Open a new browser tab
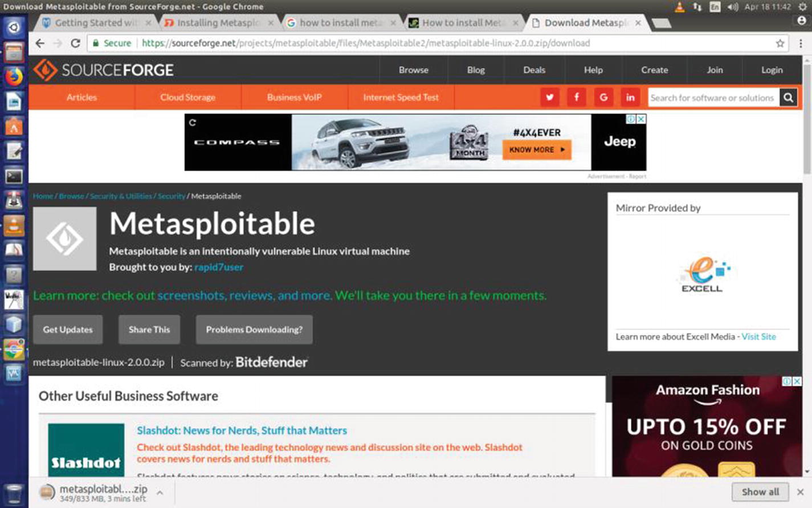Image resolution: width=812 pixels, height=508 pixels. point(661,23)
